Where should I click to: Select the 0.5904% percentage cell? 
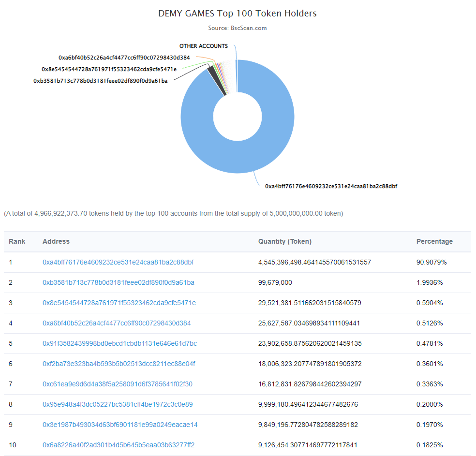click(x=430, y=303)
